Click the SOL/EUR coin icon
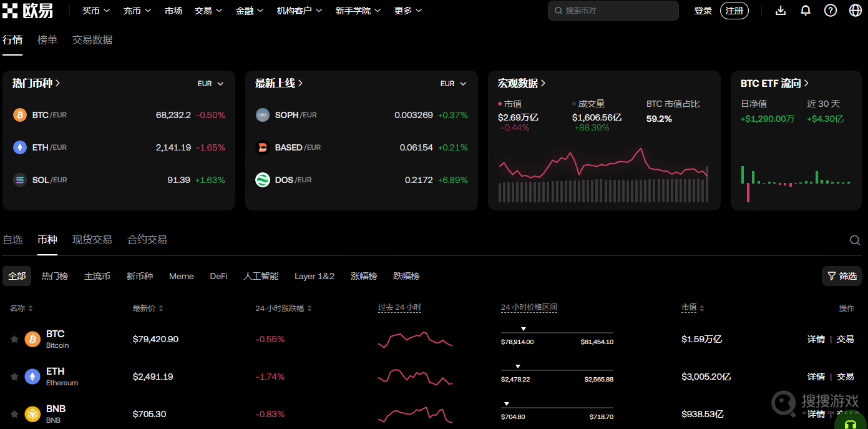This screenshot has width=868, height=429. [20, 180]
